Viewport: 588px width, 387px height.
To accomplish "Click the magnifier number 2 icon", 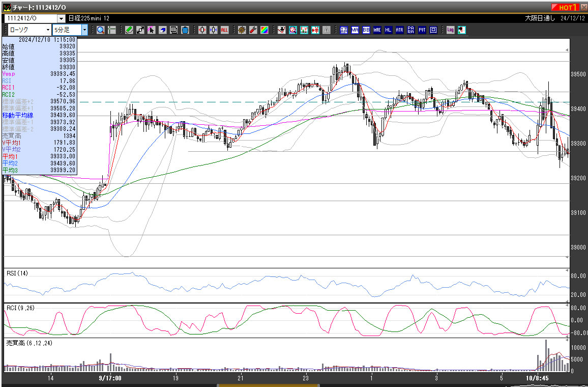I will (293, 30).
